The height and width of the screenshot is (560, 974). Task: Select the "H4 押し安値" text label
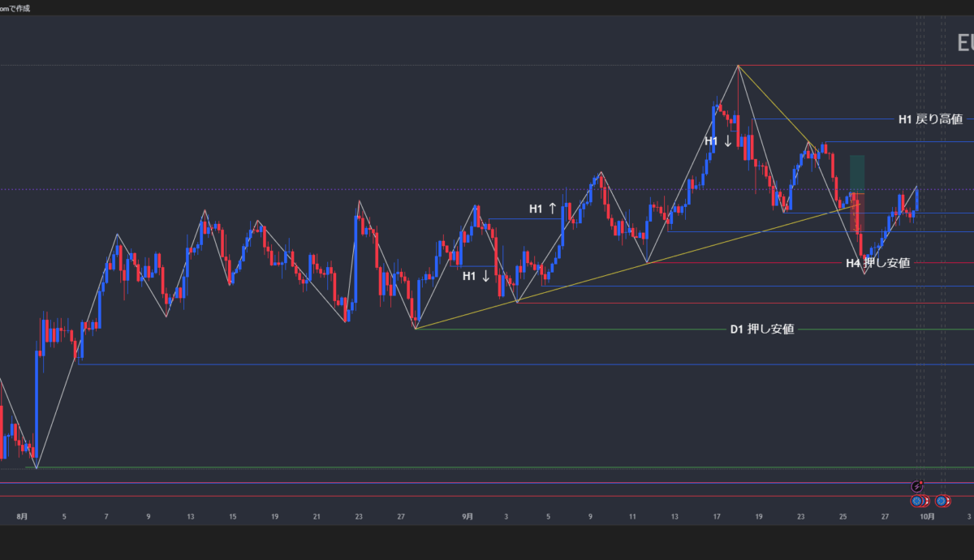coord(877,262)
